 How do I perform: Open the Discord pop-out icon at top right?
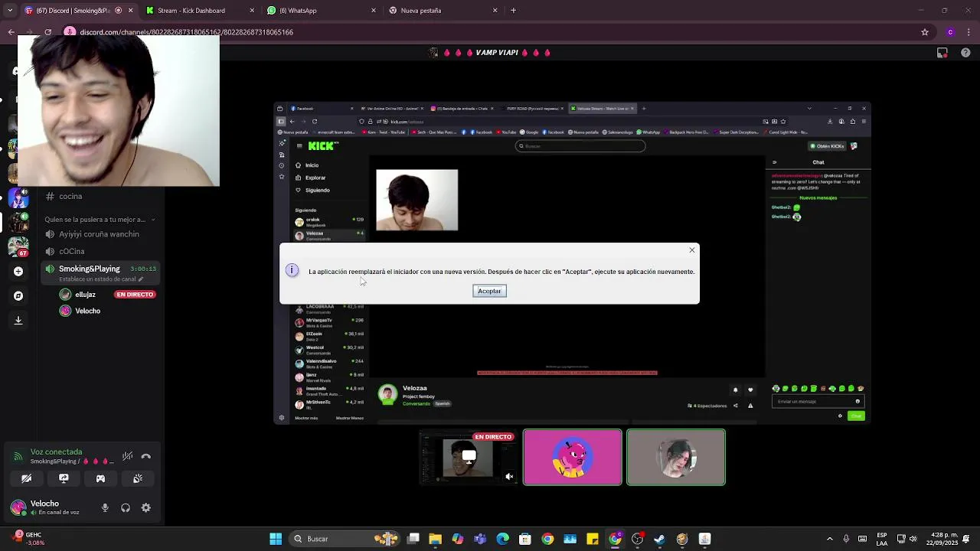942,53
